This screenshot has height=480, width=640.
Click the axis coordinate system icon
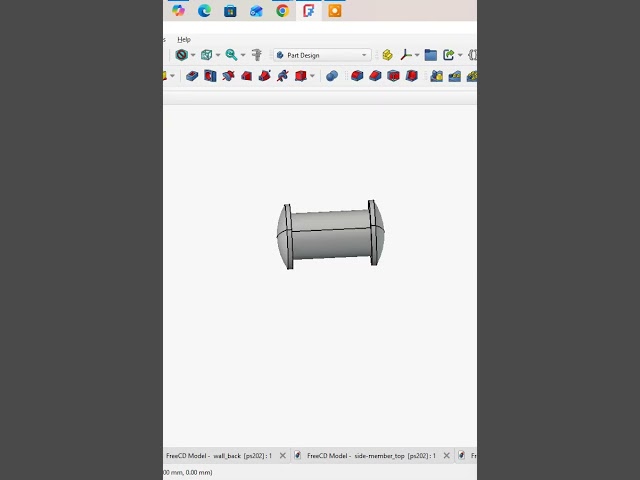click(406, 55)
